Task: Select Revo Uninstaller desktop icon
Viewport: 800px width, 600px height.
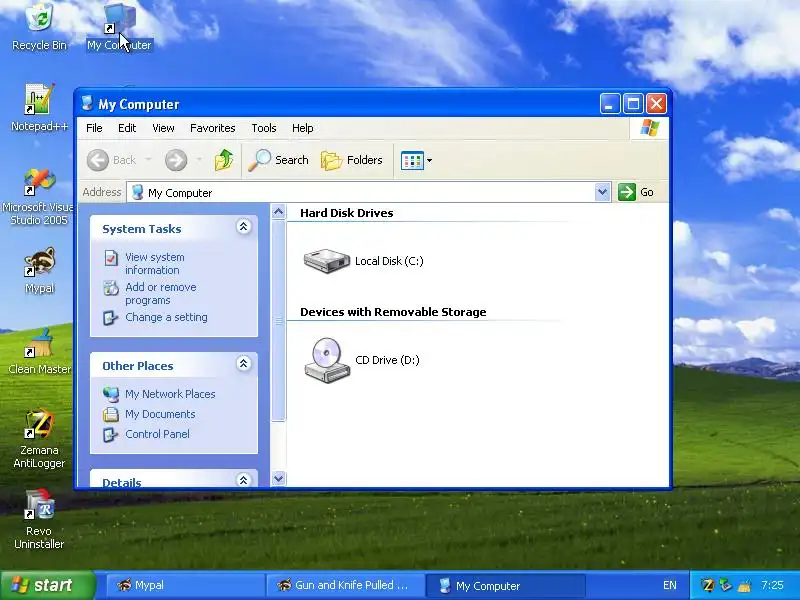Action: [39, 519]
